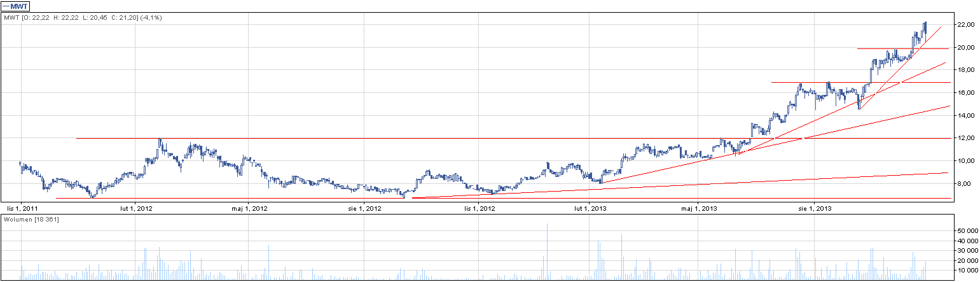
Task: Click the 30 000 volume axis label
Action: (x=968, y=250)
